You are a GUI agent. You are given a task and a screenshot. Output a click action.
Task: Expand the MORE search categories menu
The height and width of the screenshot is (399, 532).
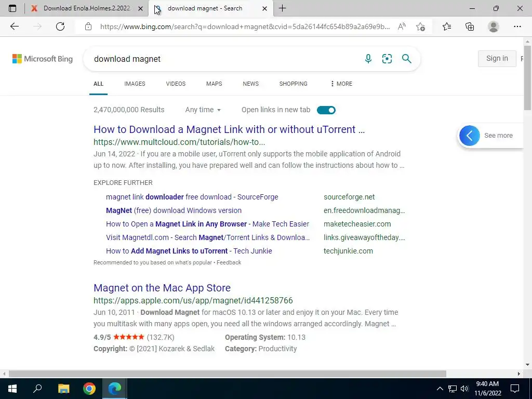tap(341, 84)
